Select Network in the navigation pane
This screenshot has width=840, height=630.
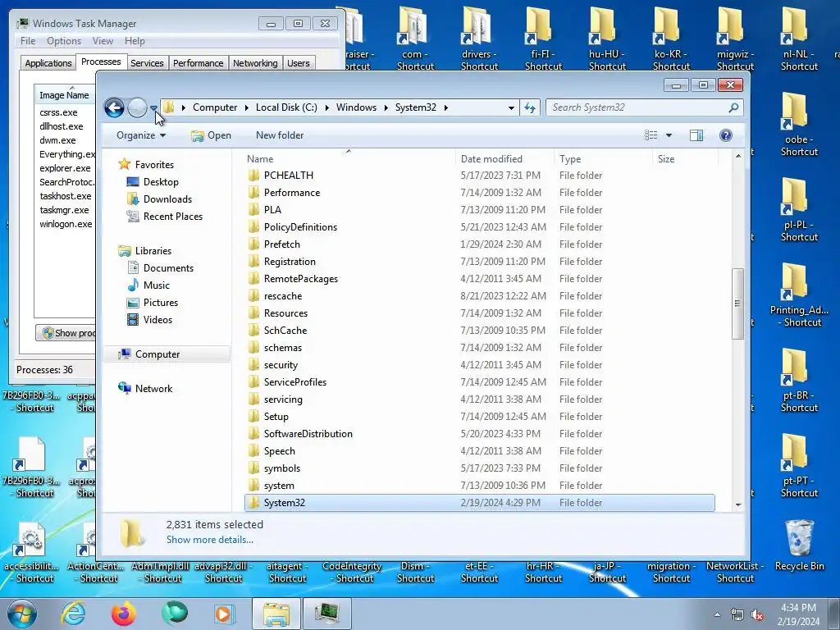tap(153, 388)
